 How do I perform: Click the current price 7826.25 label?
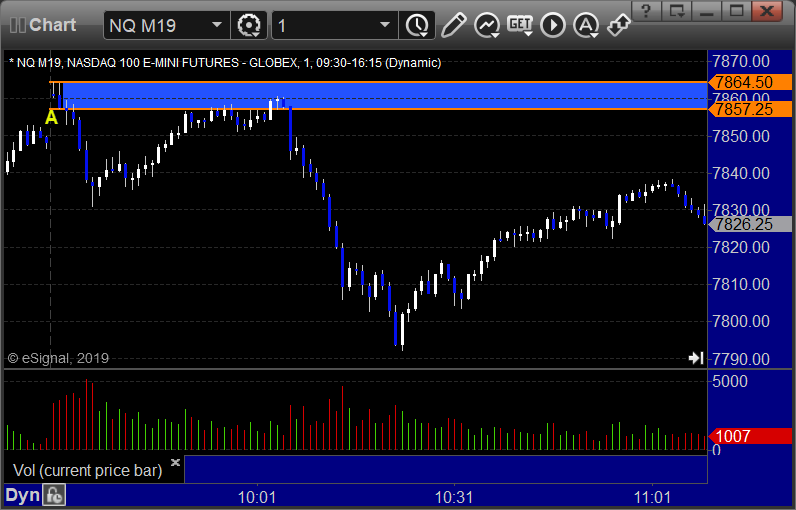(x=750, y=224)
